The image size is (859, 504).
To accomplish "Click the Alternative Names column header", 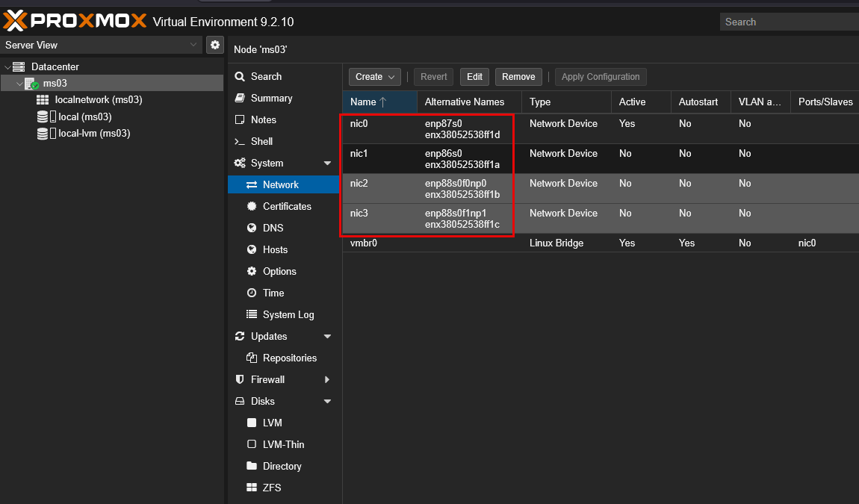I will pos(470,102).
